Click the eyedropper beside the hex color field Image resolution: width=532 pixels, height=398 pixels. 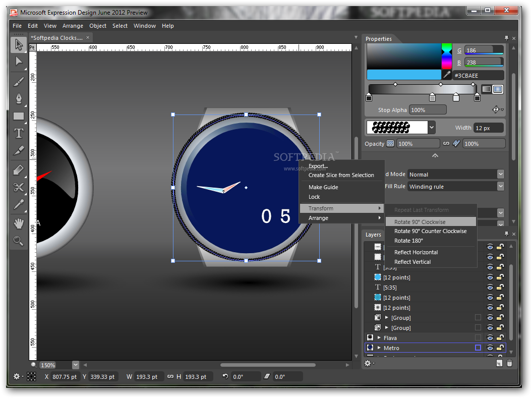(447, 75)
